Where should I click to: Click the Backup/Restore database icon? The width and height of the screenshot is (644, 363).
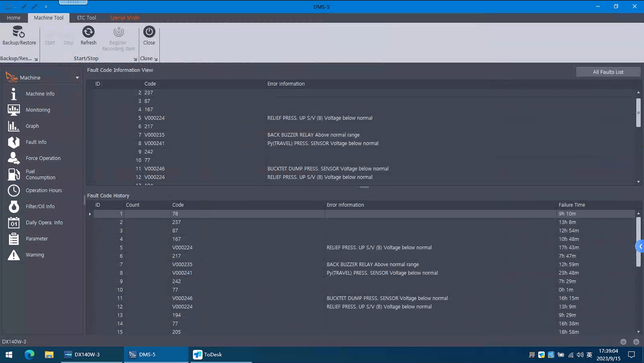(19, 32)
